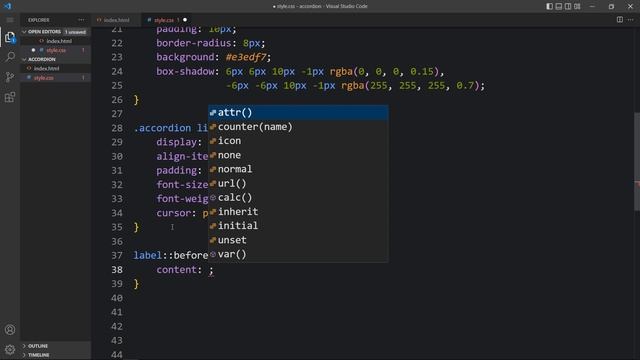Click cursor property on line 34
The image size is (640, 360).
pyautogui.click(x=173, y=213)
